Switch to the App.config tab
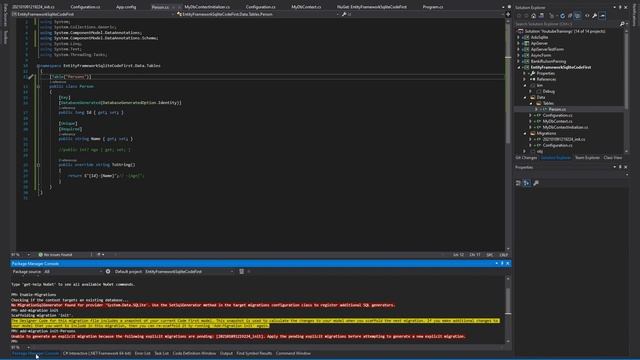This screenshot has height=360, width=640. point(126,7)
